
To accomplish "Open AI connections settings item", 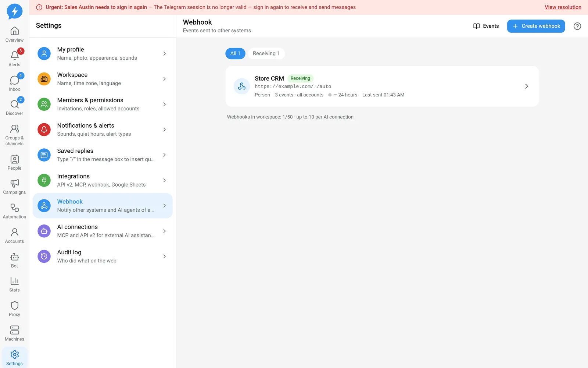I will (103, 231).
